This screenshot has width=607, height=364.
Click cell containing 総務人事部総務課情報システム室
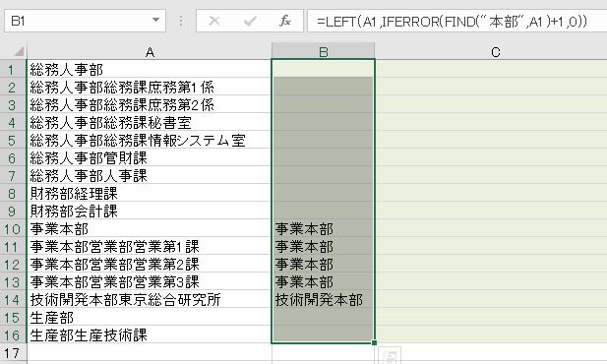pos(150,140)
